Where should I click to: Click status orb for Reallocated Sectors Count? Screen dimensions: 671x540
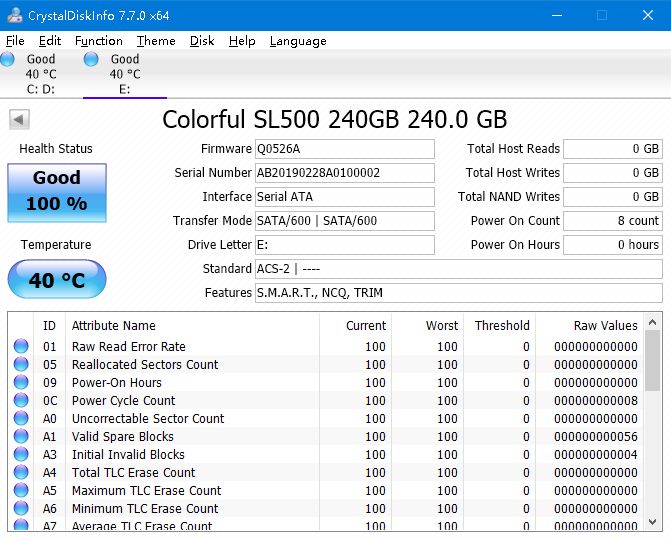21,365
